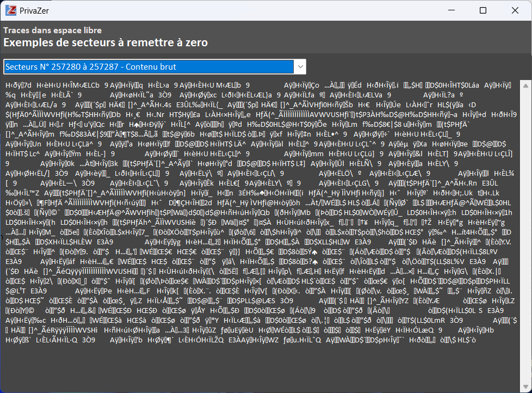Minimize the PrivaZer window

[456, 10]
